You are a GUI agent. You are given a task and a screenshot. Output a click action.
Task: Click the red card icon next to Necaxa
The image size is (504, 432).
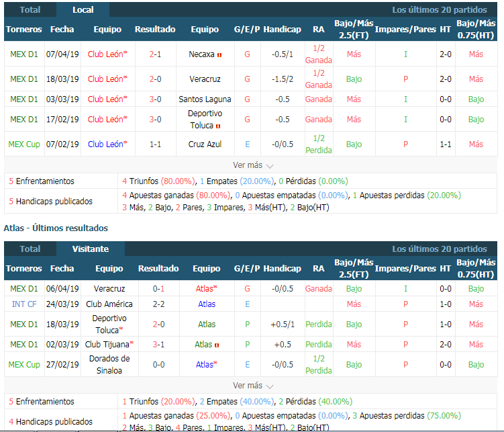pyautogui.click(x=219, y=55)
